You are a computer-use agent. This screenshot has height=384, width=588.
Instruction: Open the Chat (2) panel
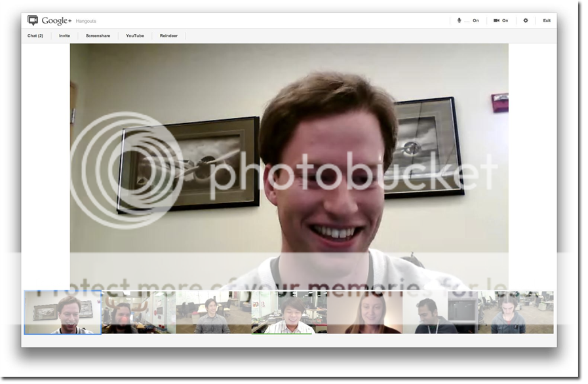click(x=35, y=36)
